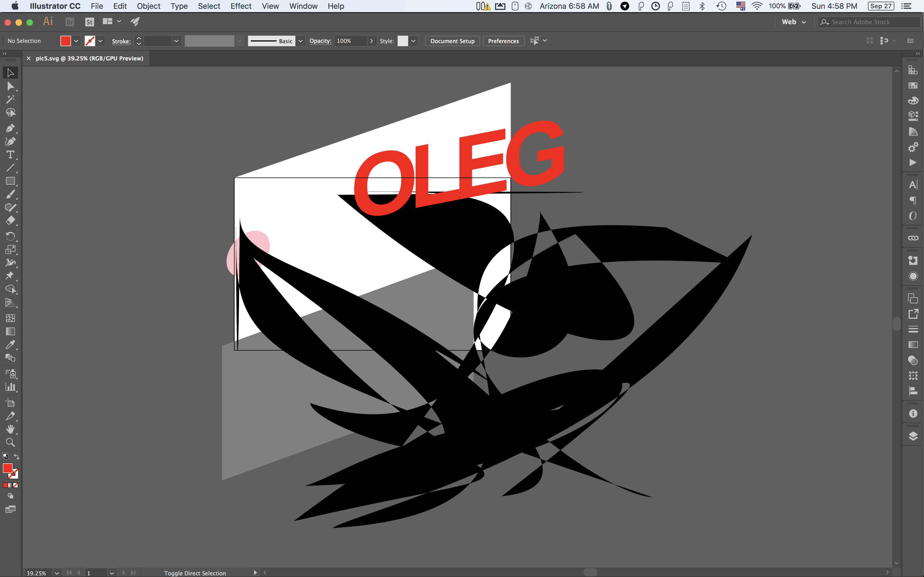Swap fill and stroke colors
Image resolution: width=924 pixels, height=577 pixels.
(16, 456)
